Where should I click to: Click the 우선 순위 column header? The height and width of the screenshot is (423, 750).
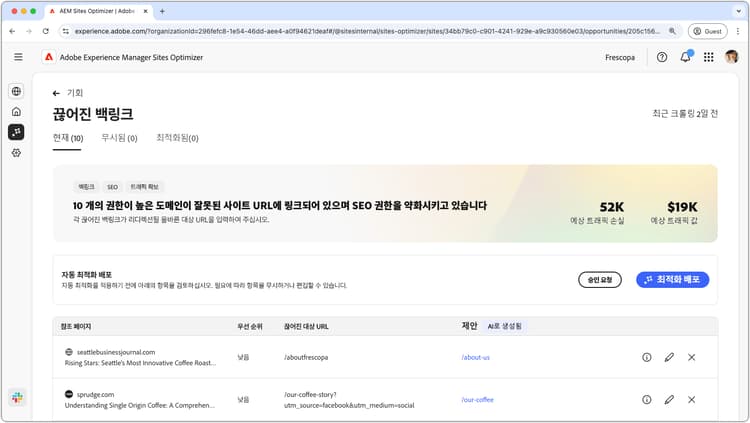click(x=250, y=326)
